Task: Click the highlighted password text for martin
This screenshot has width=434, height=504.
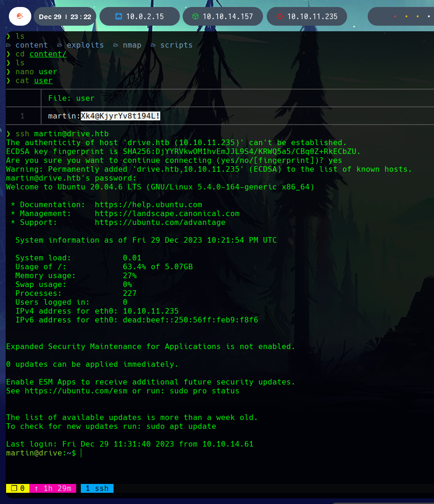Action: 120,116
